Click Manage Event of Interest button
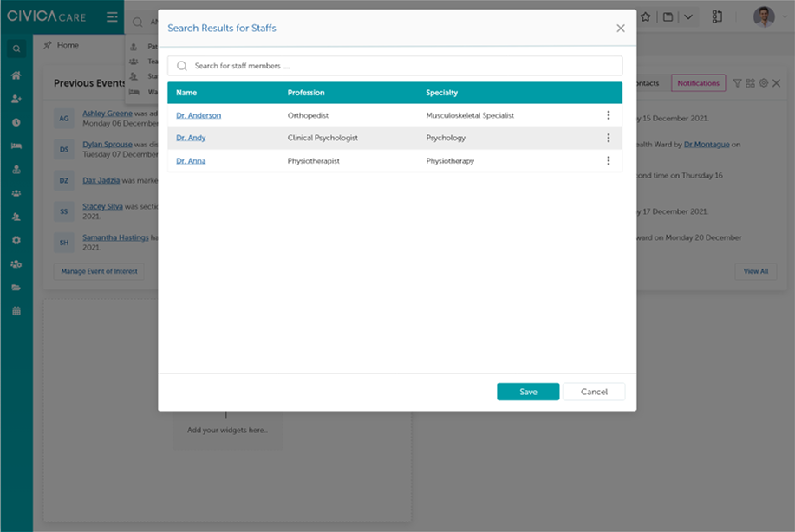This screenshot has height=532, width=795. coord(100,271)
